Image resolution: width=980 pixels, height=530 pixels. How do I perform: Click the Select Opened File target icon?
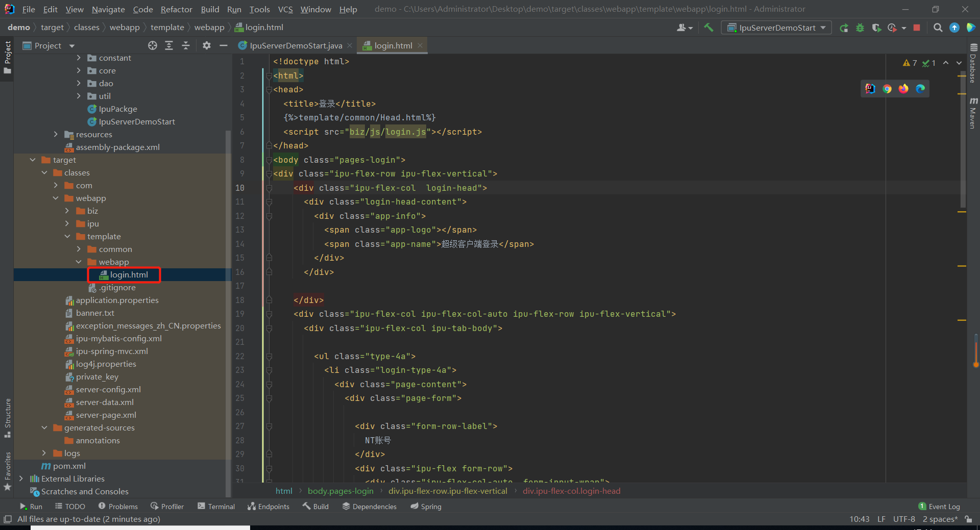coord(153,45)
